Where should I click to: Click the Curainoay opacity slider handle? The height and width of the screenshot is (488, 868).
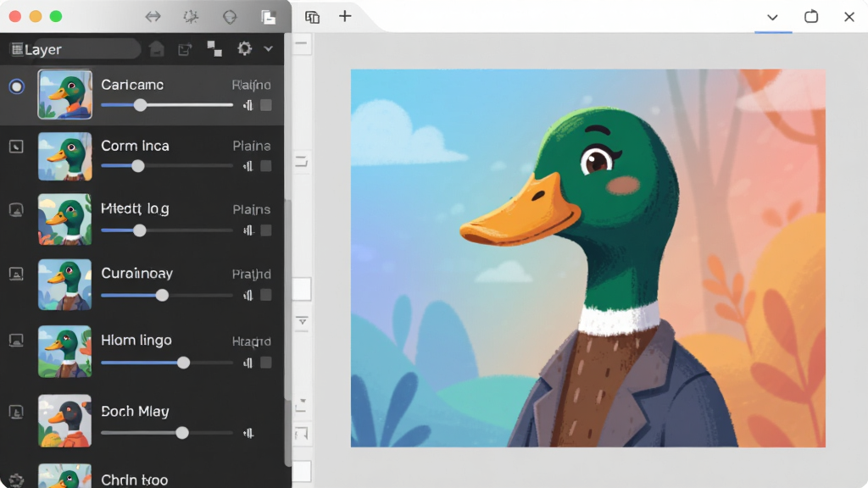[x=162, y=296]
